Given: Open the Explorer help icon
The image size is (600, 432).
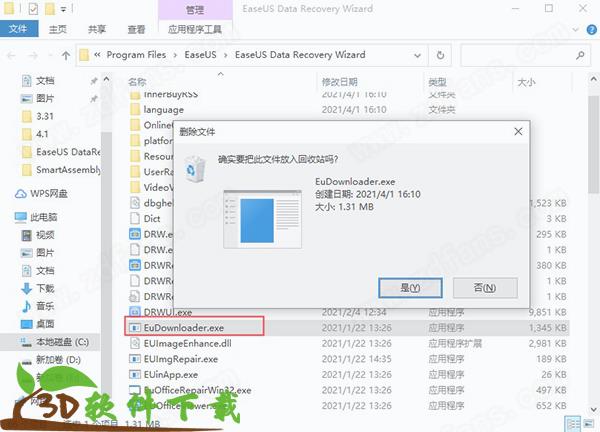Looking at the screenshot, I should [x=592, y=30].
